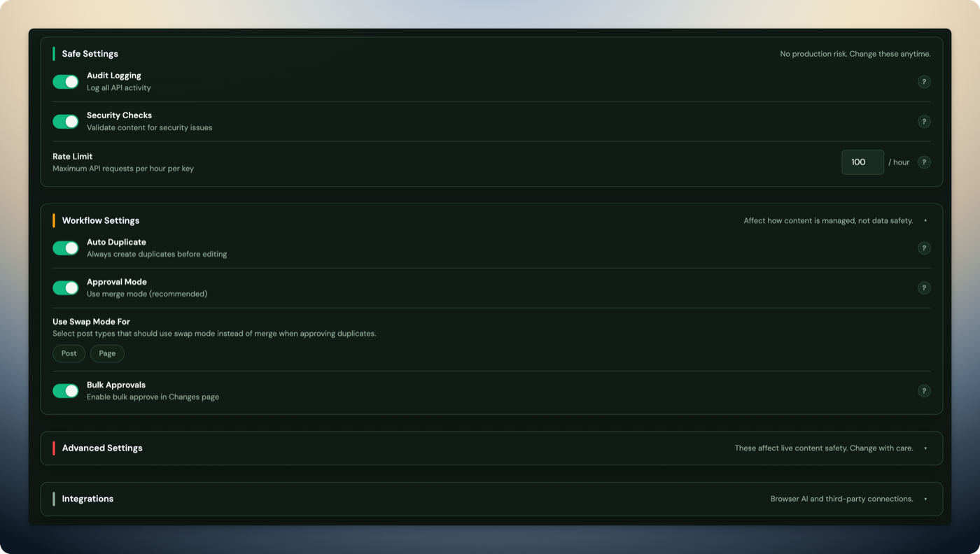Click the Rate Limit value field

pos(862,162)
